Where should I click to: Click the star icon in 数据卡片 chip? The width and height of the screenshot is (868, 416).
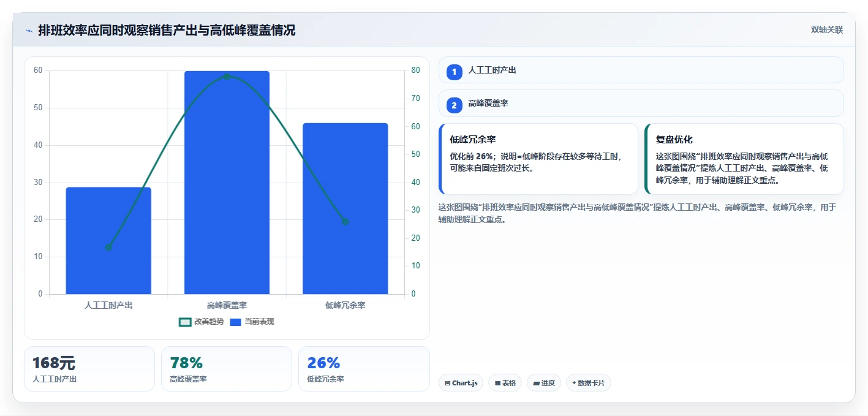pos(574,383)
